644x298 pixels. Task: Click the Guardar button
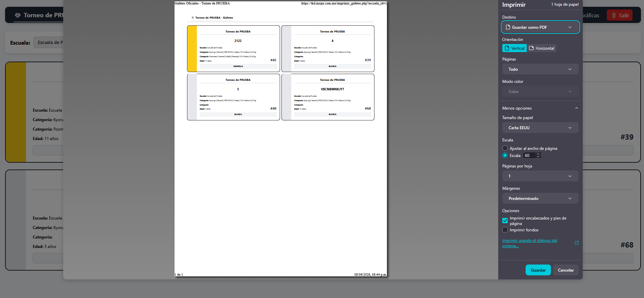click(538, 270)
